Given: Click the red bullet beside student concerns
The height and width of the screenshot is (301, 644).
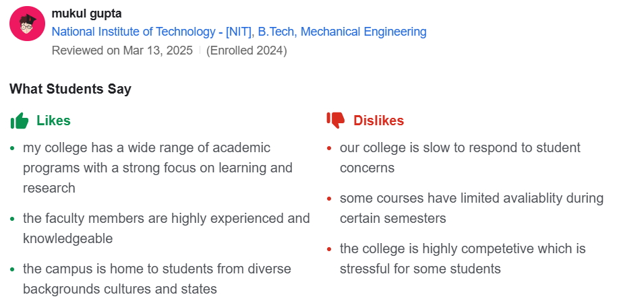Looking at the screenshot, I should tap(329, 148).
